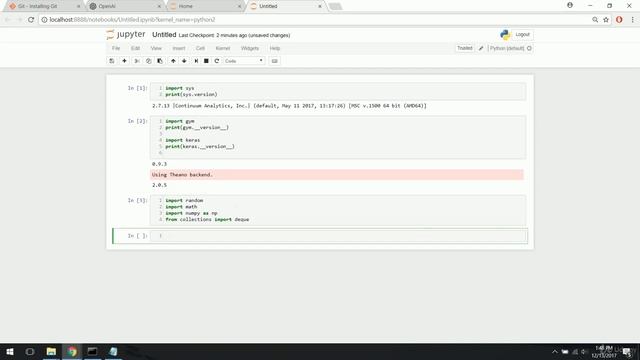Move selected cell down arrow
The height and width of the screenshot is (360, 640).
tap(184, 61)
